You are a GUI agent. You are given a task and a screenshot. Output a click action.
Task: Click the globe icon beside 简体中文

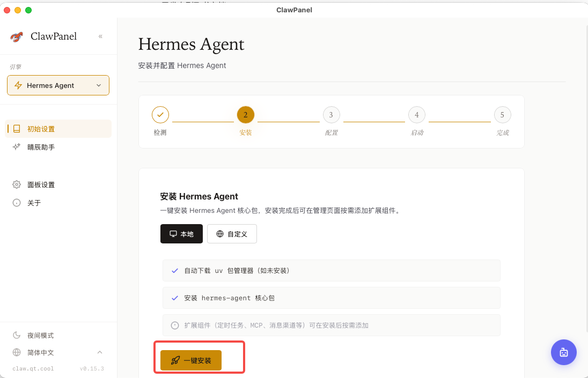coord(17,352)
